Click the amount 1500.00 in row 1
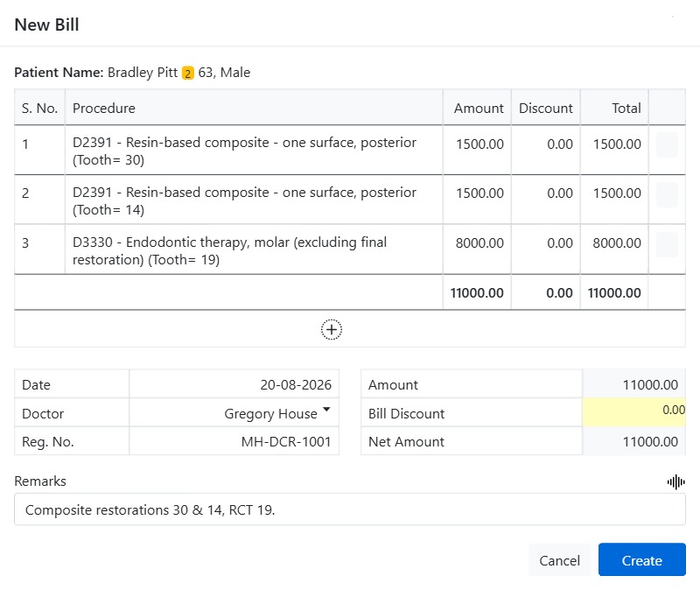Image resolution: width=700 pixels, height=590 pixels. coord(479,144)
